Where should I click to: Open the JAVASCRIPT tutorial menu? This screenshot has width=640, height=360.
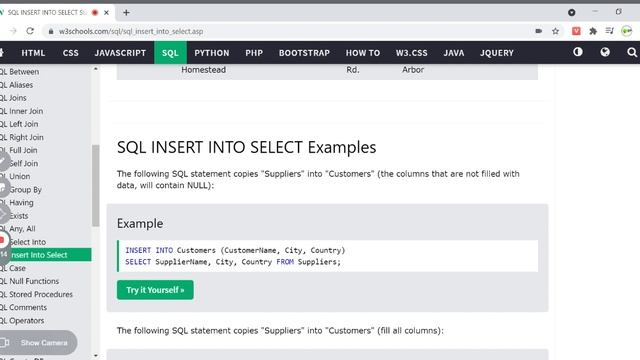[x=120, y=53]
